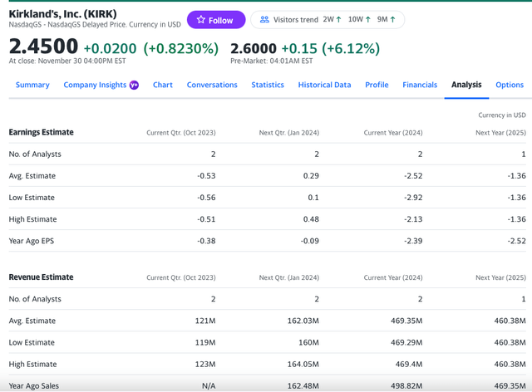Open the Financials tab

pyautogui.click(x=420, y=85)
